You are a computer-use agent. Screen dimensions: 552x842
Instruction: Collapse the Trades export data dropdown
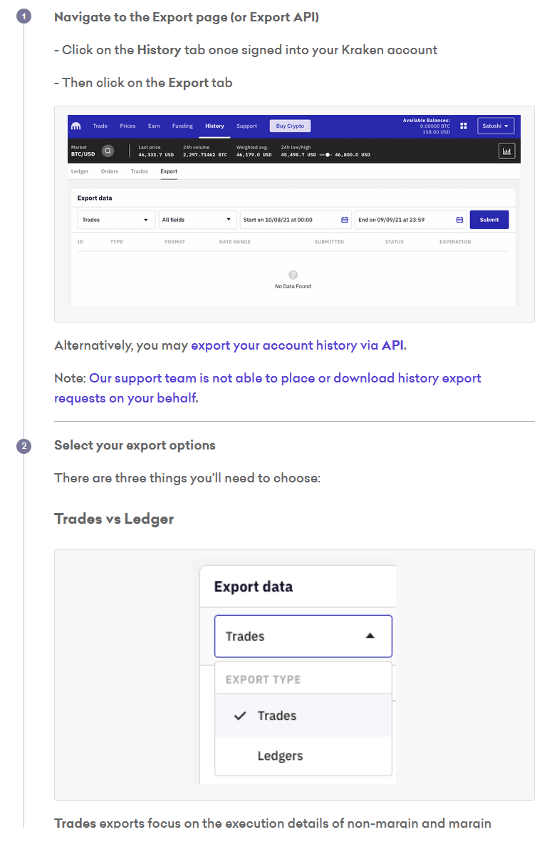pyautogui.click(x=303, y=636)
